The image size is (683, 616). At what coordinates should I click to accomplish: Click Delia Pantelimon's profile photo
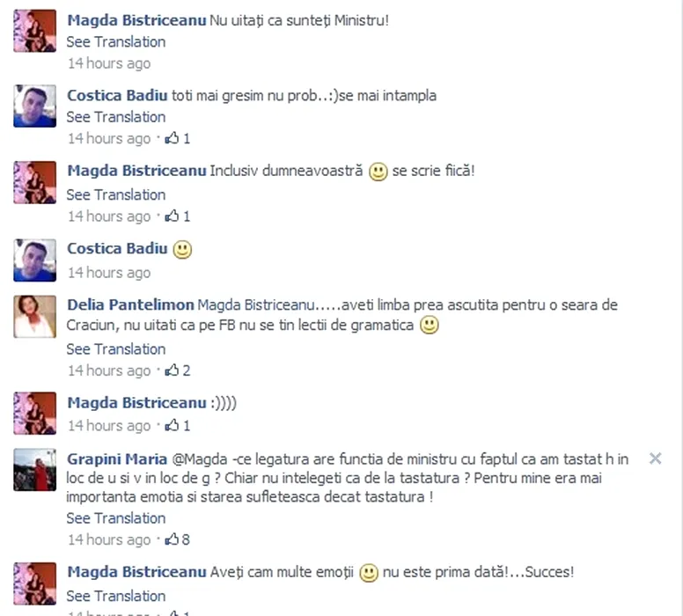(x=35, y=316)
